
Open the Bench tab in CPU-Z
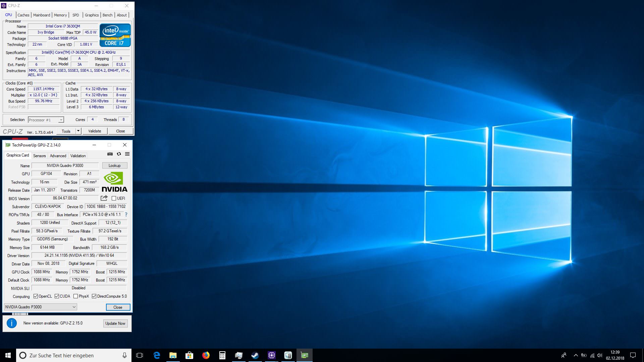[x=107, y=15]
